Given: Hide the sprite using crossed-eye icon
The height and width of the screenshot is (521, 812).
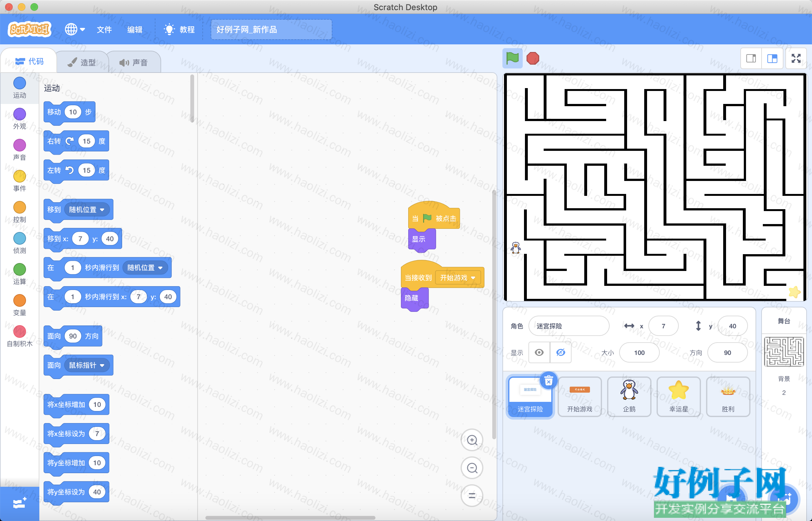Looking at the screenshot, I should [561, 352].
